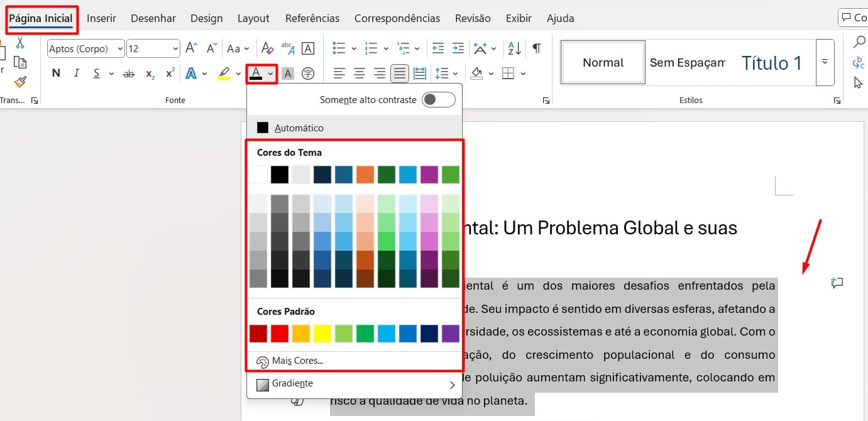
Task: Toggle Underline formatting
Action: click(x=97, y=74)
